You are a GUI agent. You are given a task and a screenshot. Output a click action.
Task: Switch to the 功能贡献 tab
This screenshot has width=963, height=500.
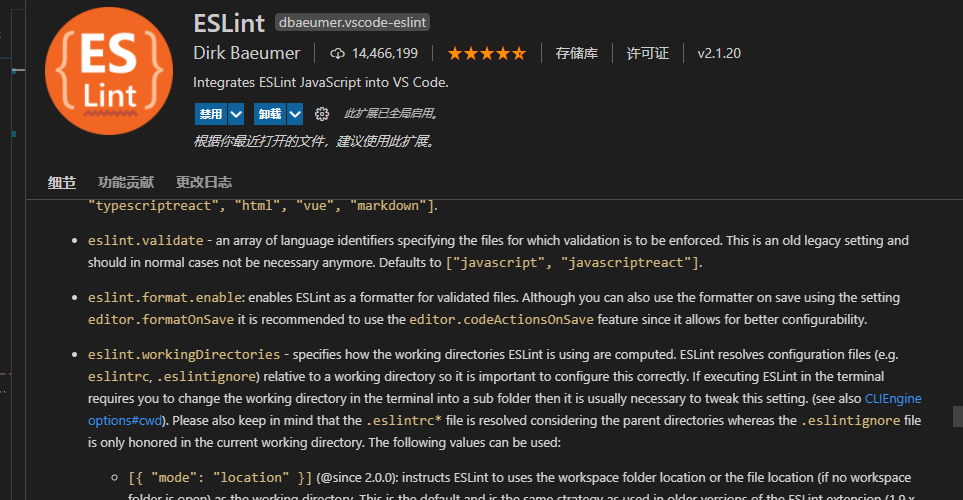tap(126, 182)
